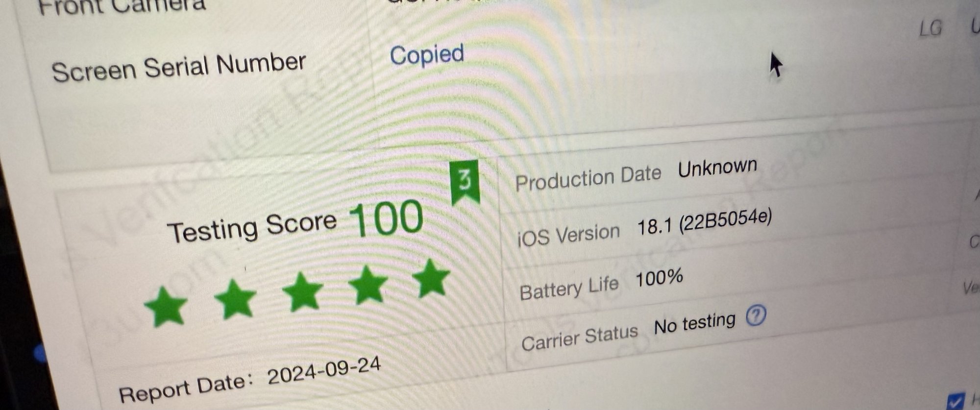Click the LG text at top right
The image size is (980, 410).
pyautogui.click(x=930, y=28)
